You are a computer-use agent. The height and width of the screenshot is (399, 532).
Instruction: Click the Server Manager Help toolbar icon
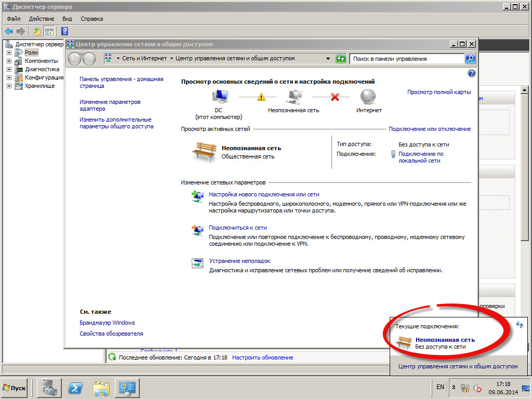(x=65, y=31)
